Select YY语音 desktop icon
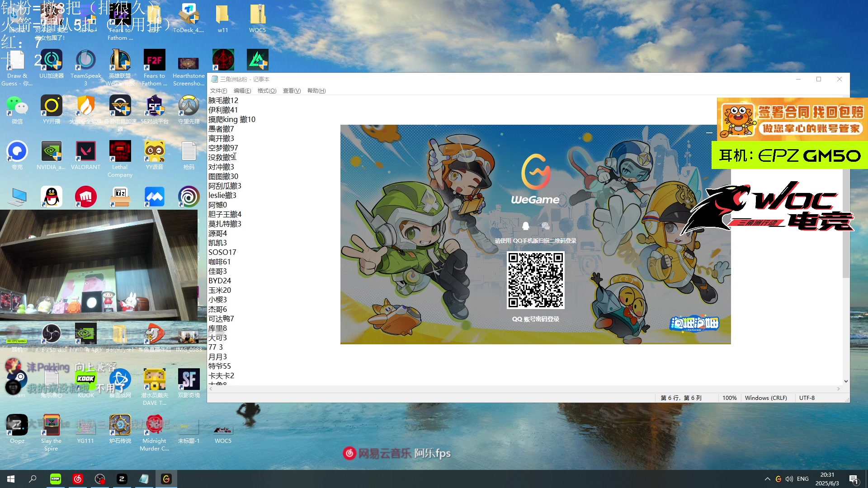The height and width of the screenshot is (488, 868). click(x=154, y=155)
